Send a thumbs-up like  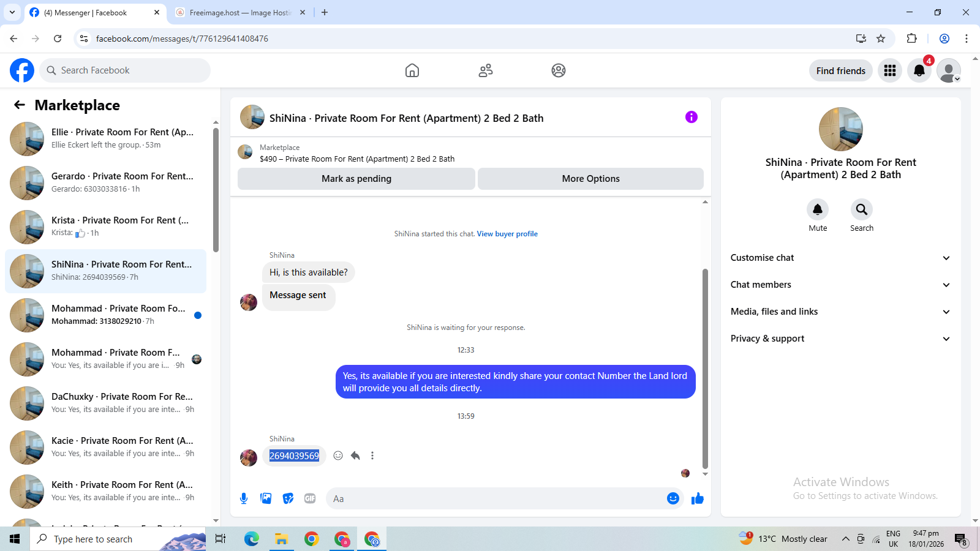[x=698, y=498]
